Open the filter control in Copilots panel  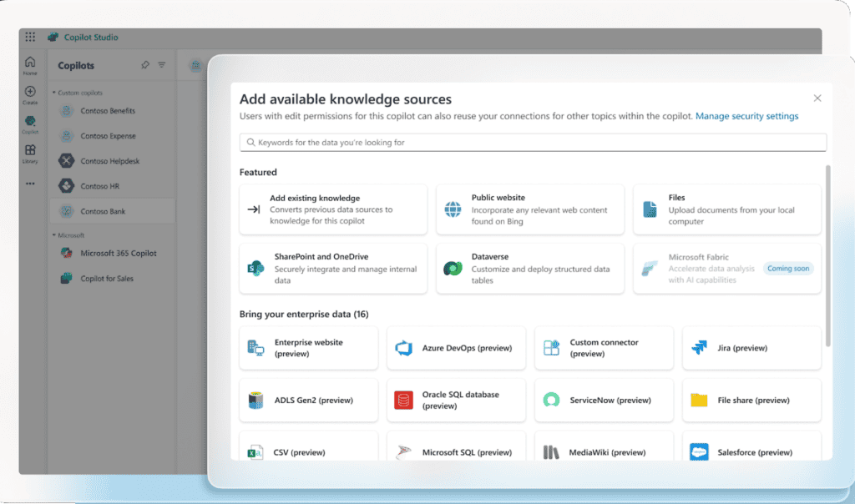coord(161,65)
